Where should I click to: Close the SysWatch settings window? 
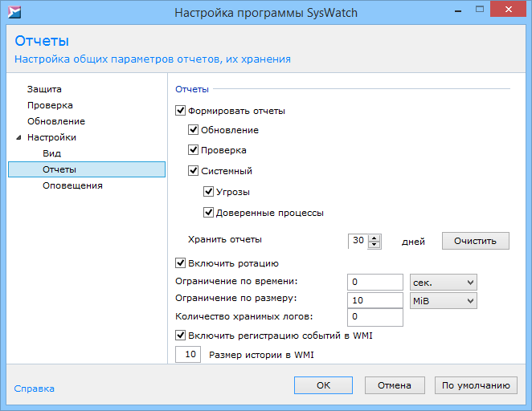[x=508, y=10]
